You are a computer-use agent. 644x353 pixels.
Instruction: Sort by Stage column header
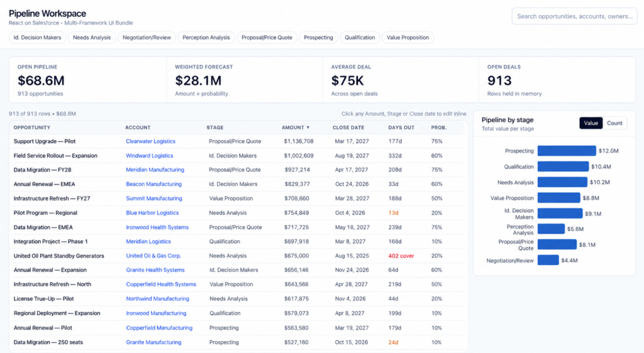point(215,128)
